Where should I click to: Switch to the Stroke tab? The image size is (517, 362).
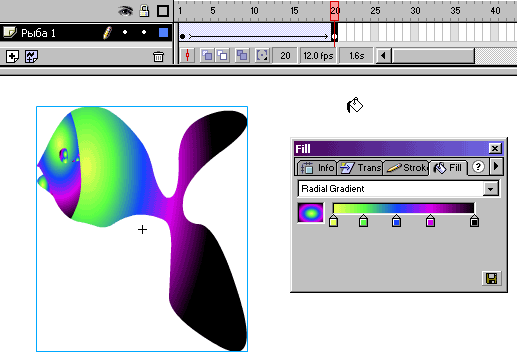point(407,168)
